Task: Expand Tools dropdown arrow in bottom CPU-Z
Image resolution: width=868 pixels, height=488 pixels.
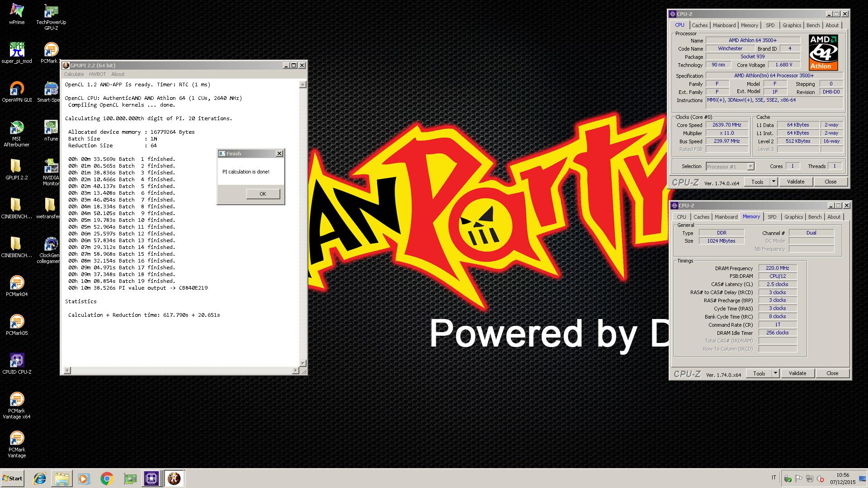Action: (775, 373)
